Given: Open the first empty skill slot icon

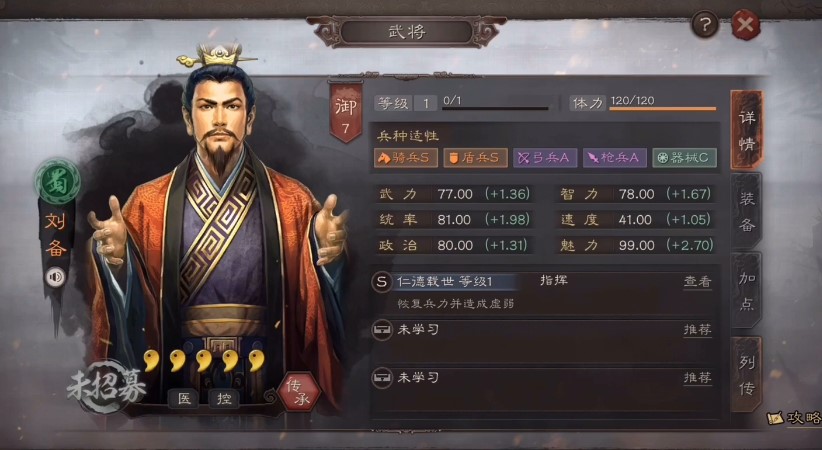Looking at the screenshot, I should click(x=382, y=330).
